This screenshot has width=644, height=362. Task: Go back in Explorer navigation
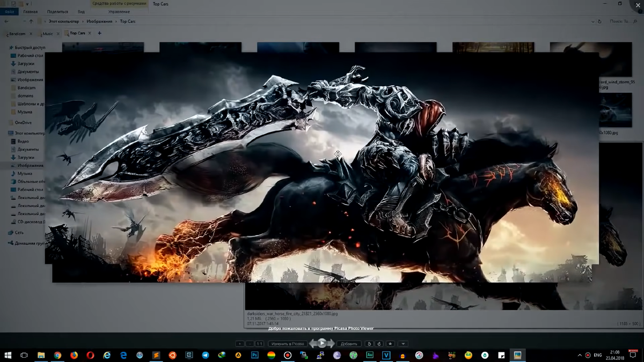[6, 21]
